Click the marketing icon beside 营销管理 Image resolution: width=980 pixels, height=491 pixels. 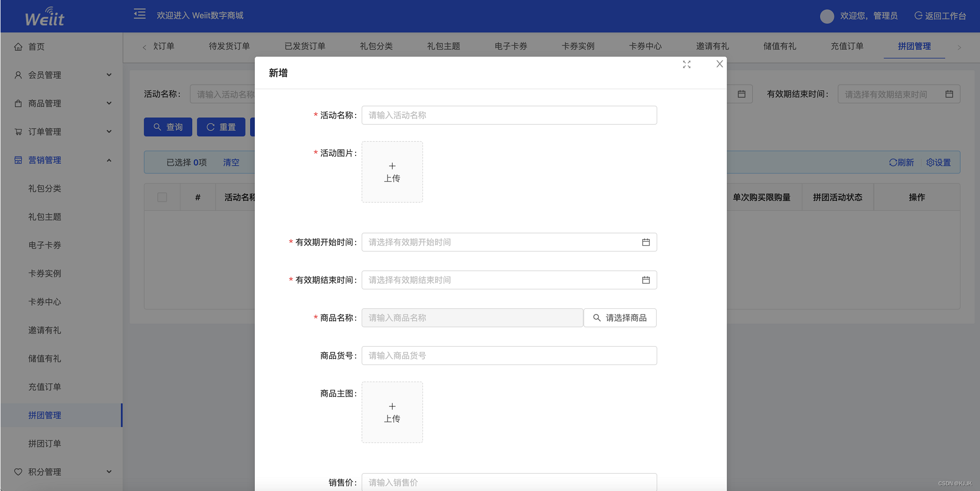(18, 160)
